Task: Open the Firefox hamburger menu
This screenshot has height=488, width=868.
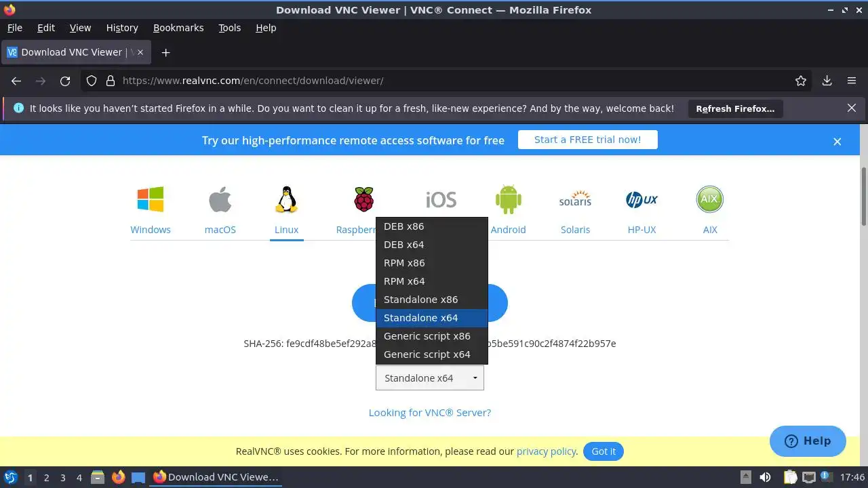Action: [x=852, y=81]
